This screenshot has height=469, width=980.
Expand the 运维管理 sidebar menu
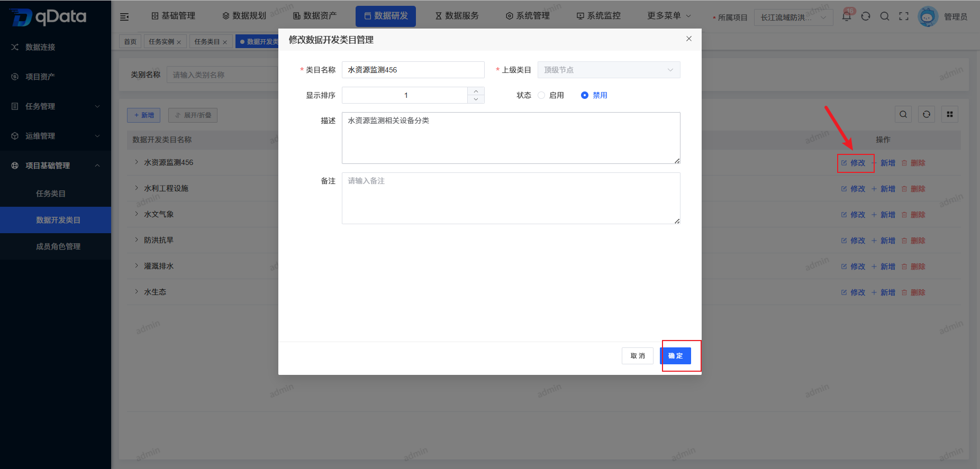click(x=56, y=136)
